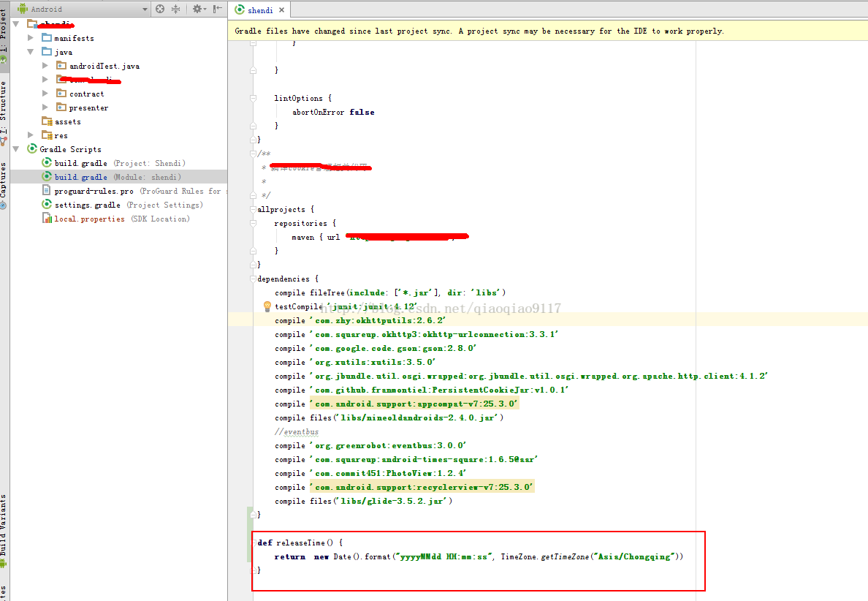Viewport: 868px width, 601px height.
Task: Open the project view settings gear
Action: coord(199,9)
